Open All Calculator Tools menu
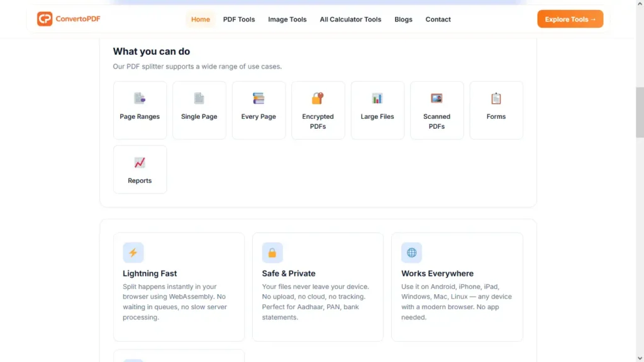The image size is (644, 362). [350, 19]
